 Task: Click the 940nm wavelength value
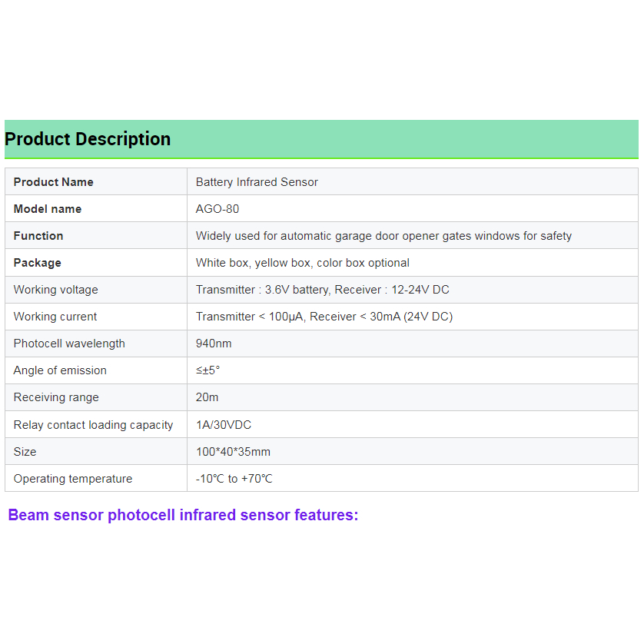click(x=214, y=344)
